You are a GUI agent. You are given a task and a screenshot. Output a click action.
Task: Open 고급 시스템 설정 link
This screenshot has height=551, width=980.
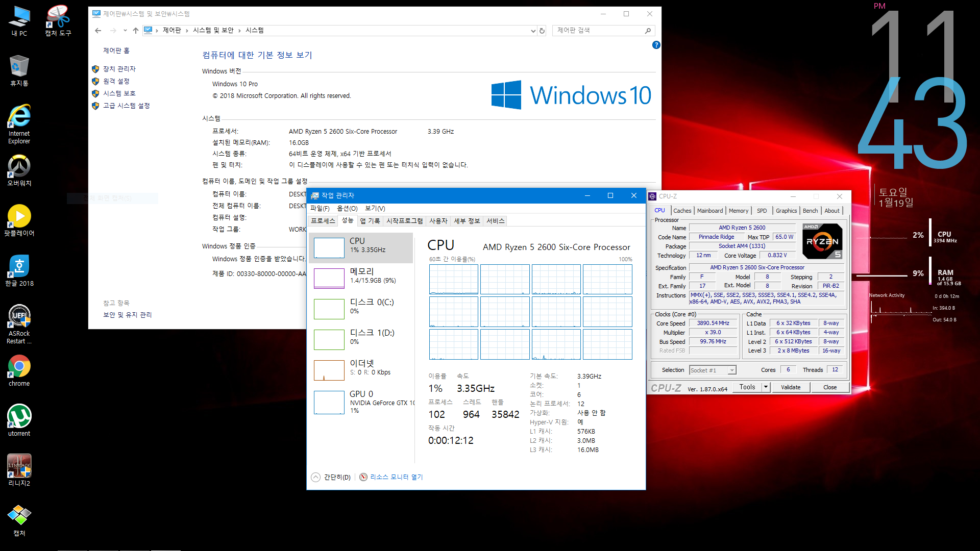127,106
